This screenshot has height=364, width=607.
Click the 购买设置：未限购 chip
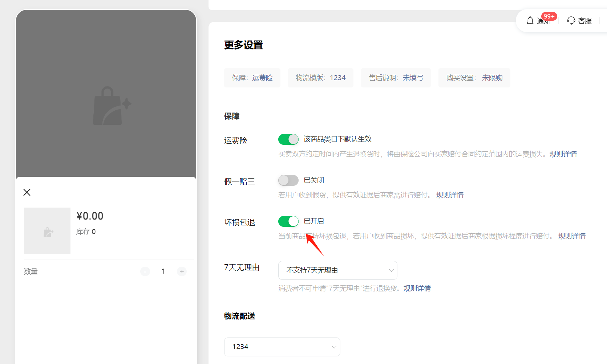coord(474,77)
